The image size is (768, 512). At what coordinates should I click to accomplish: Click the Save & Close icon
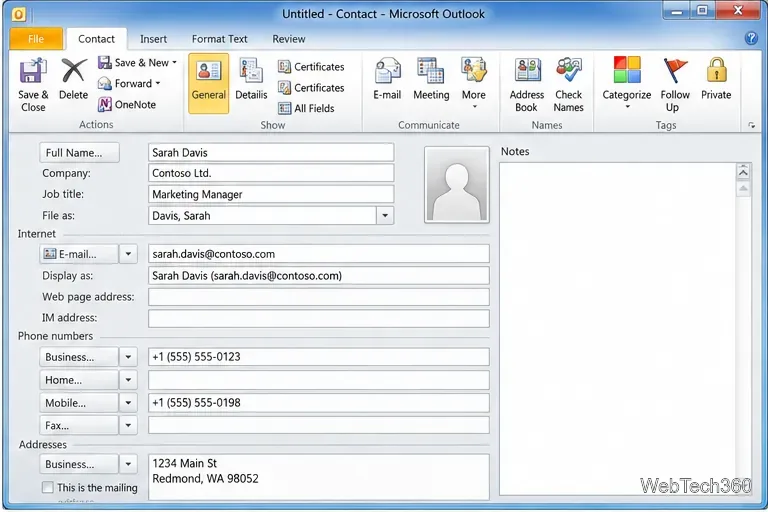point(33,72)
